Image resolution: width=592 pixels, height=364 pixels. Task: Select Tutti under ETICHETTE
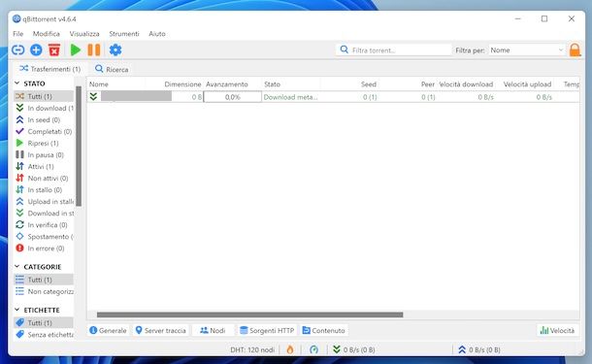pos(44,323)
